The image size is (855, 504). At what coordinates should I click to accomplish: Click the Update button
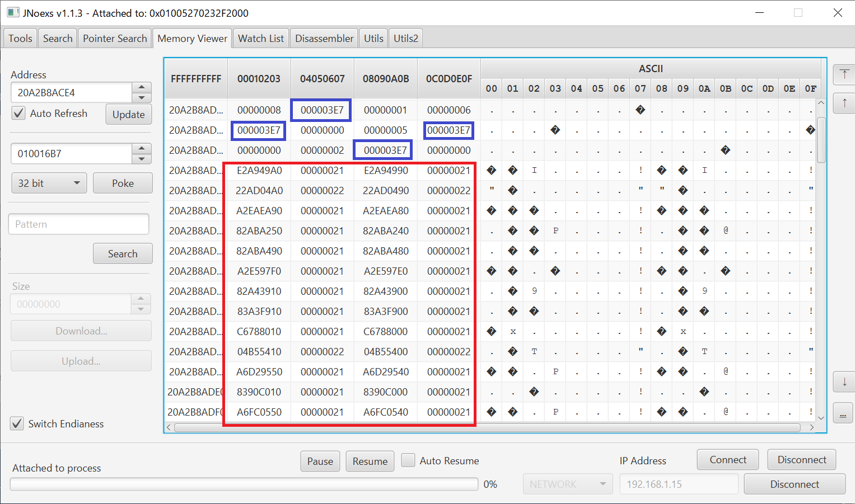128,114
